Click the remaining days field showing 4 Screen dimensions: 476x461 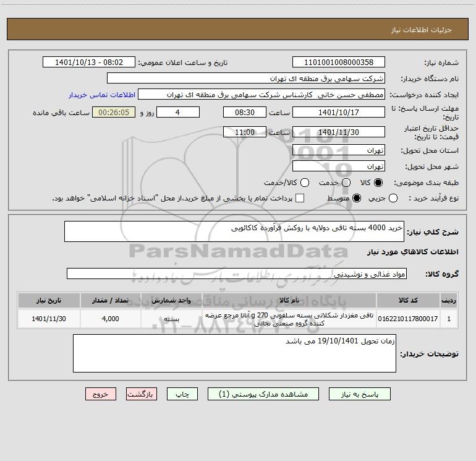coord(178,112)
